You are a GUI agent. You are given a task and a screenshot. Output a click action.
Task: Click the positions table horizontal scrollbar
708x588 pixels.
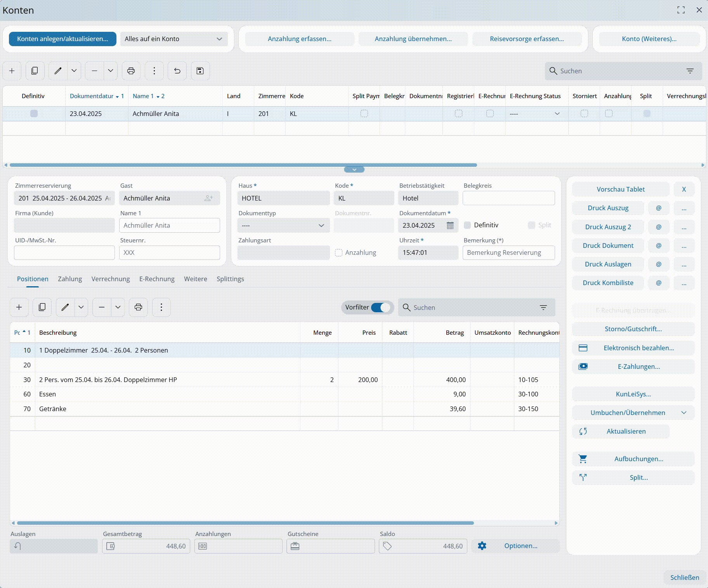tap(245, 523)
